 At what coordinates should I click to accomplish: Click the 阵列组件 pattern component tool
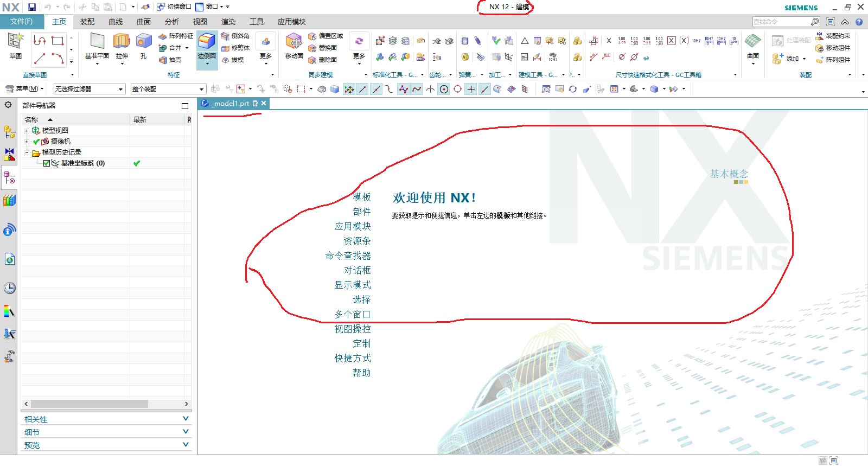[x=833, y=60]
